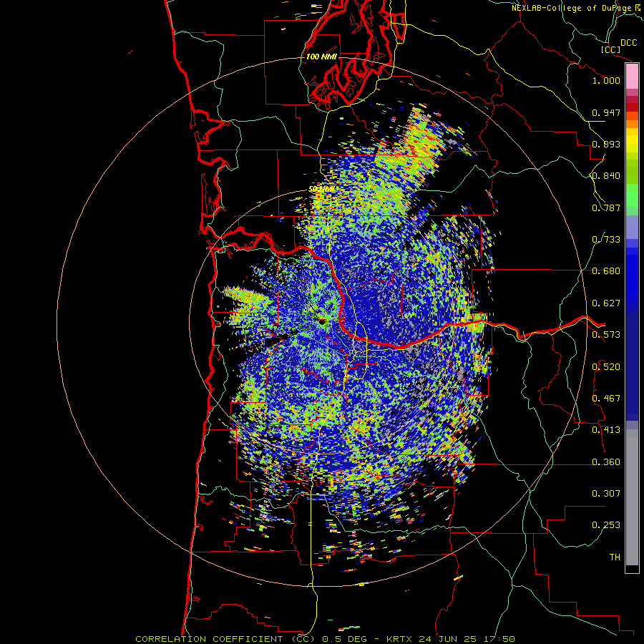Select the 0.840 scale value

click(x=606, y=176)
